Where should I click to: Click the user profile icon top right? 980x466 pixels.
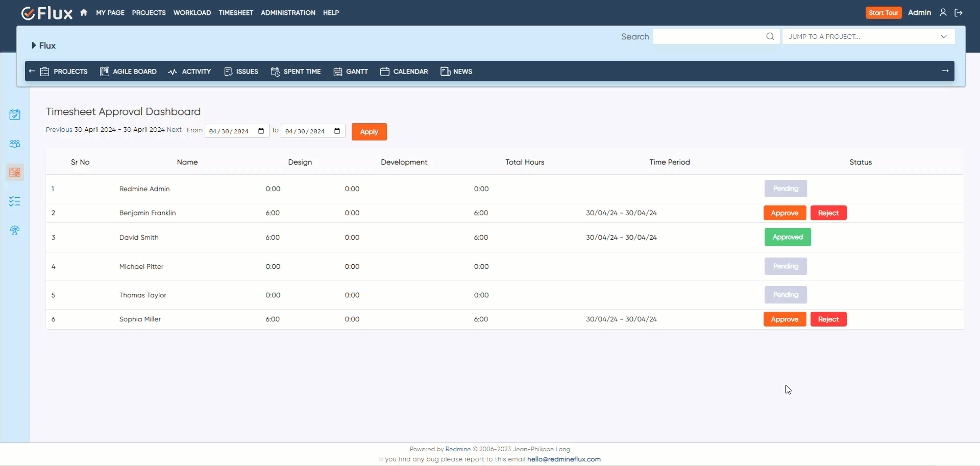(943, 12)
